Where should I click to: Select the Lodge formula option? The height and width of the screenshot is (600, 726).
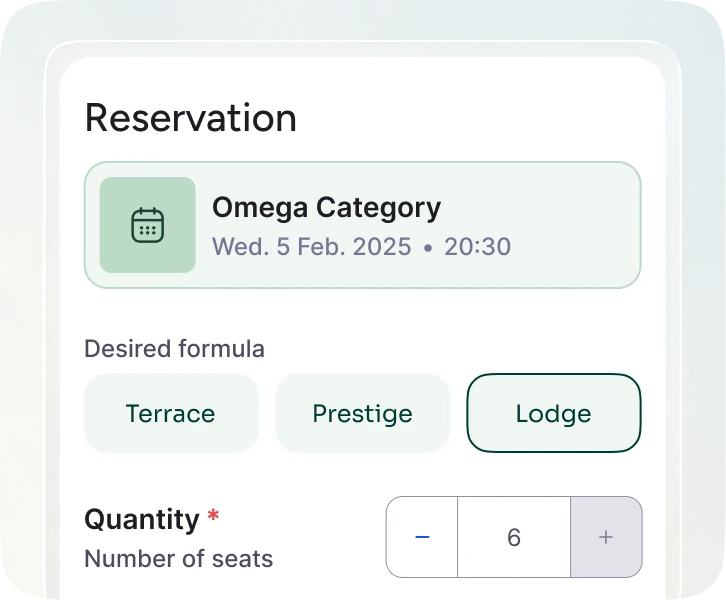coord(554,413)
